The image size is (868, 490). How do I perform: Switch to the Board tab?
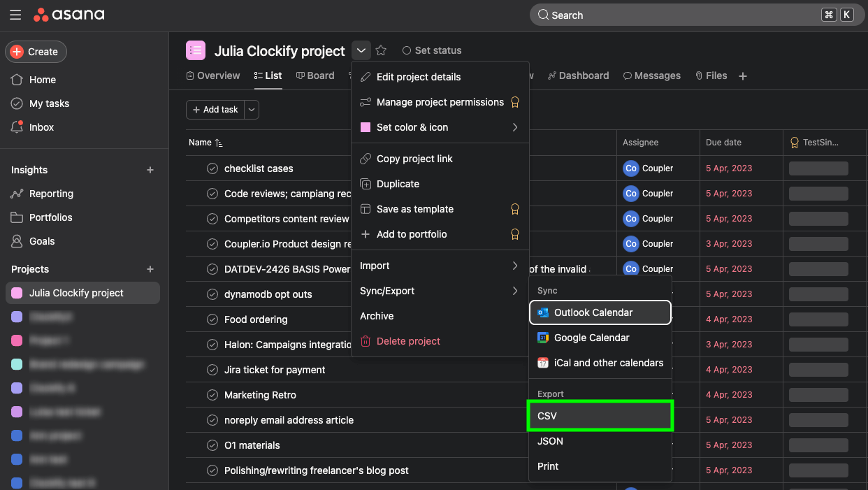pos(315,75)
